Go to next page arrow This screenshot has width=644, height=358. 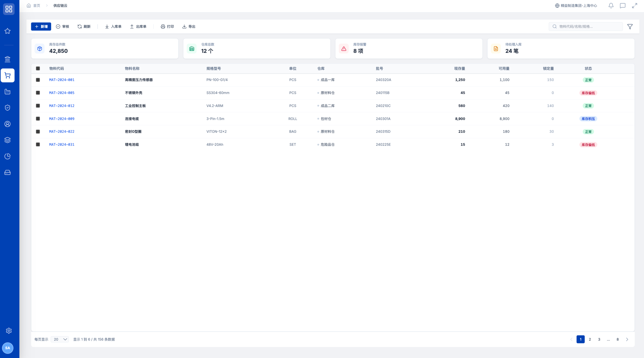tap(627, 339)
